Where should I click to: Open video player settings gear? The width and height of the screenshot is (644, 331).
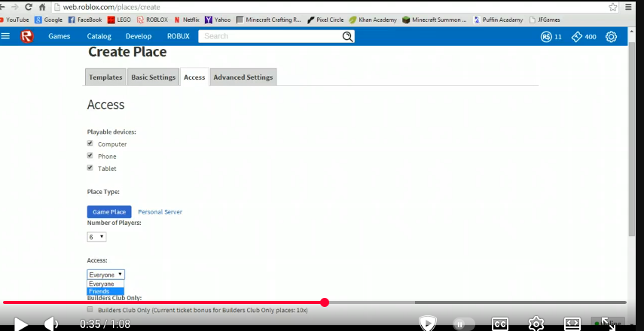tap(536, 323)
